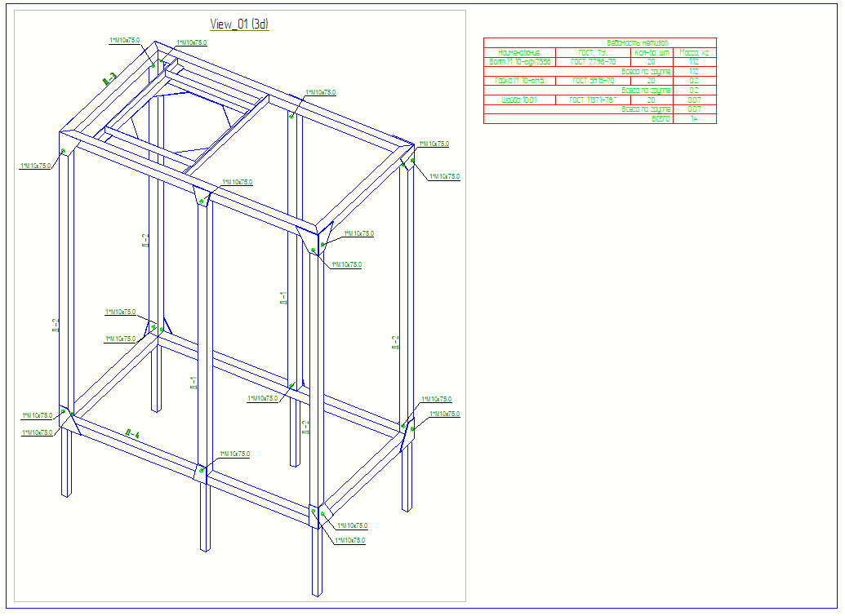Click the Кол-во, шт column header

(652, 53)
